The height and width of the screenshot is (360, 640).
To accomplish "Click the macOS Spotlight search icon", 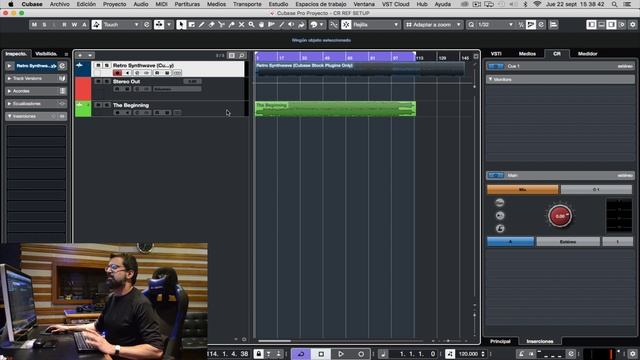I will coord(614,4).
